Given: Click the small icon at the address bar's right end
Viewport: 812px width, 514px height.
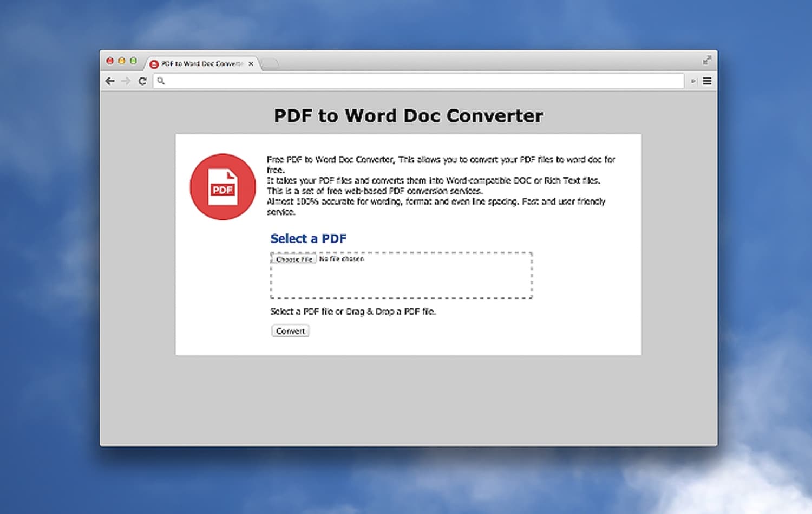Looking at the screenshot, I should point(692,81).
